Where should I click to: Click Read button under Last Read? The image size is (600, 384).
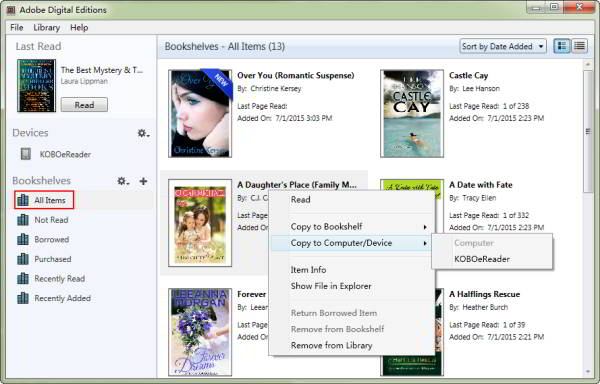tap(84, 105)
